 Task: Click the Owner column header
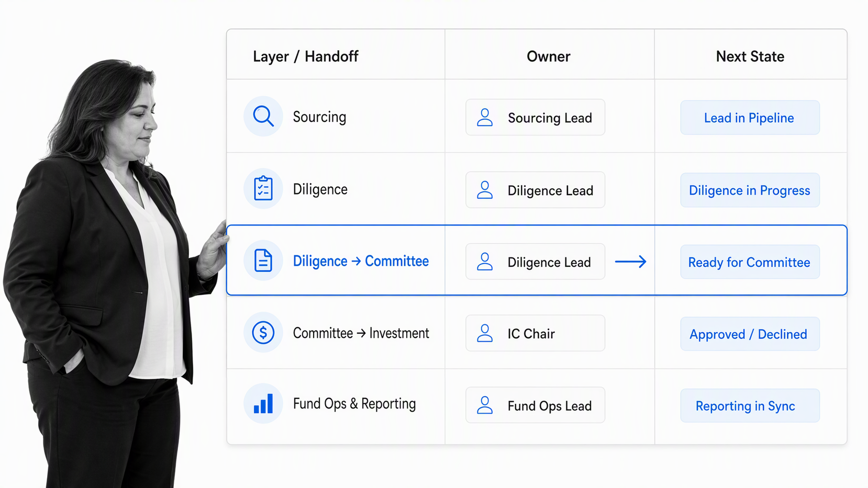549,56
